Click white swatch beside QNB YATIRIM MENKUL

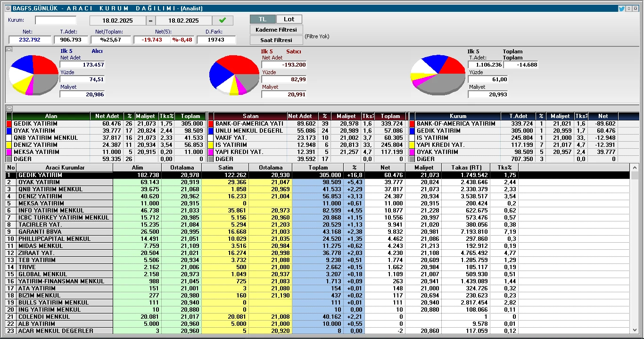click(x=9, y=138)
